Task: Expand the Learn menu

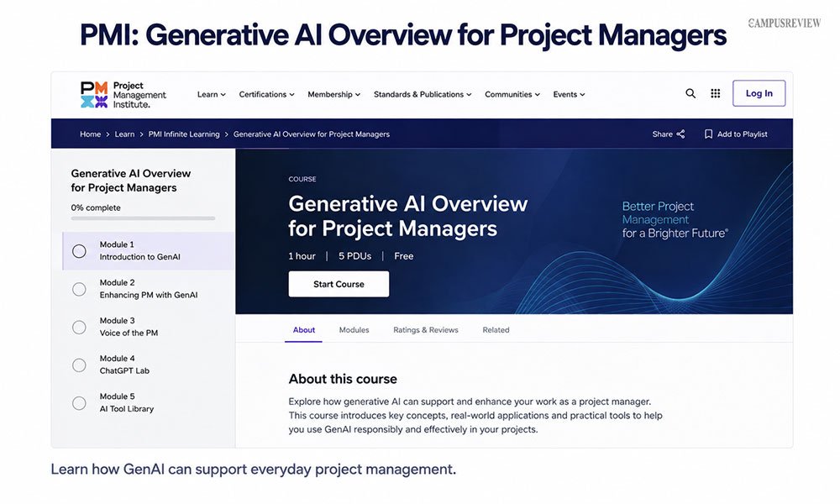Action: click(211, 94)
